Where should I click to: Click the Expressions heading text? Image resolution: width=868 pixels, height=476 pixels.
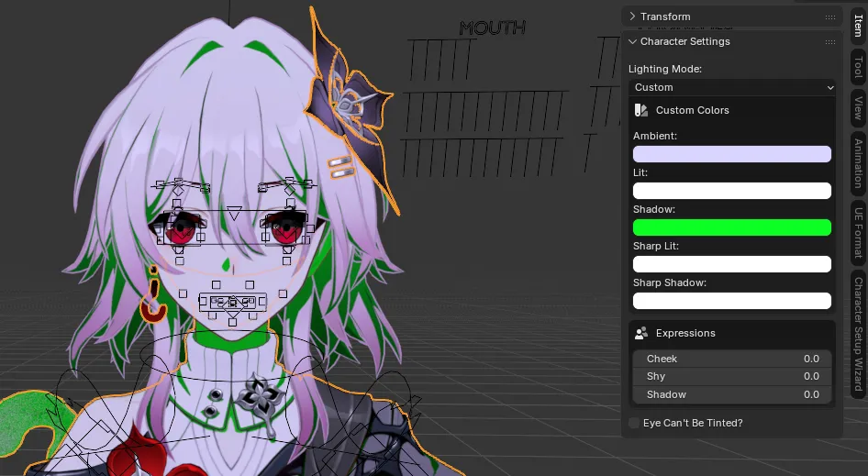685,333
